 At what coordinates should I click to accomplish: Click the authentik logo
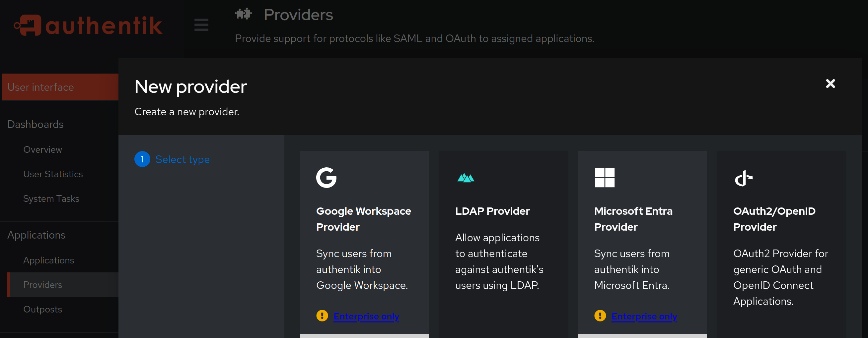click(x=88, y=25)
